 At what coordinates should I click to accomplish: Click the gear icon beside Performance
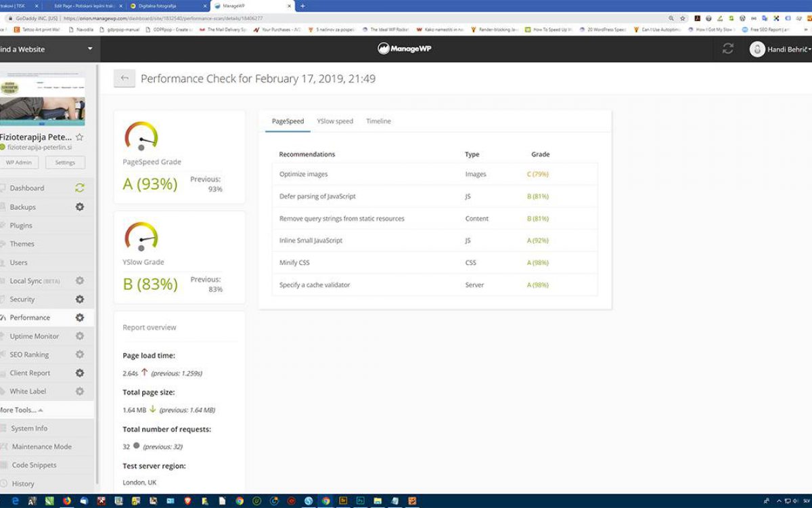click(80, 318)
